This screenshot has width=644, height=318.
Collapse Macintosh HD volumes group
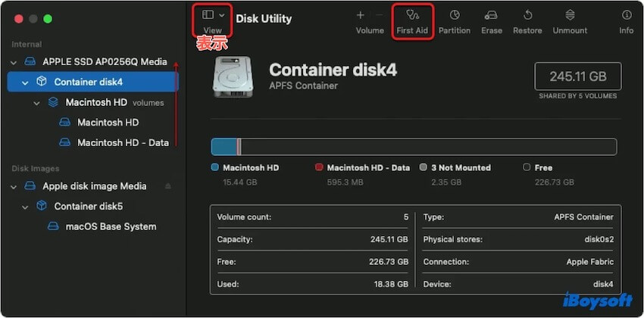click(36, 103)
